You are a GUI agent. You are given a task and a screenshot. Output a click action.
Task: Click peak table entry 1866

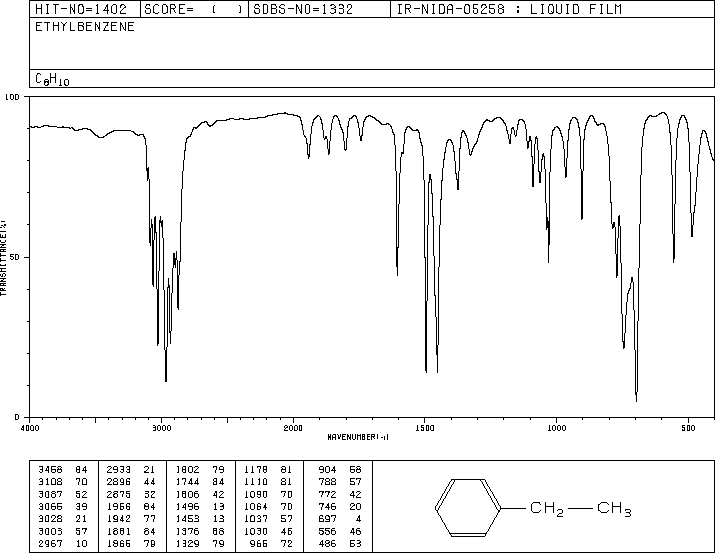coord(119,544)
